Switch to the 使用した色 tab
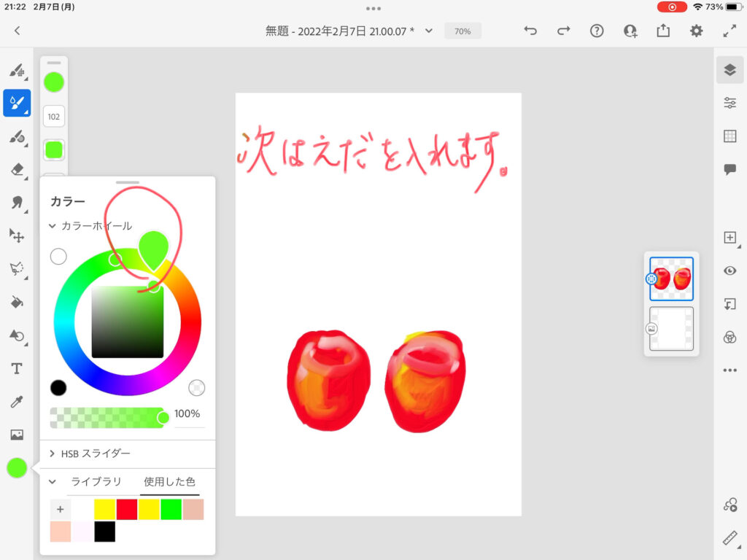 (x=169, y=482)
